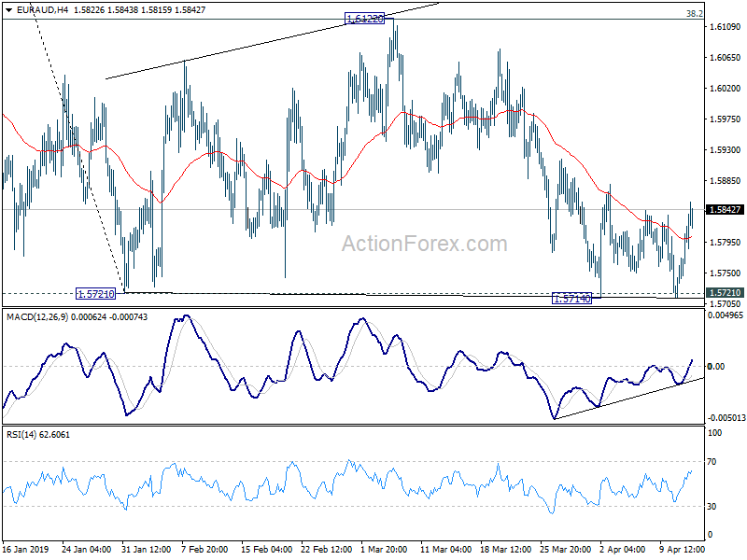Open the EURAUD,H4 chart menu triangle
This screenshot has height=560, width=747.
9,9
